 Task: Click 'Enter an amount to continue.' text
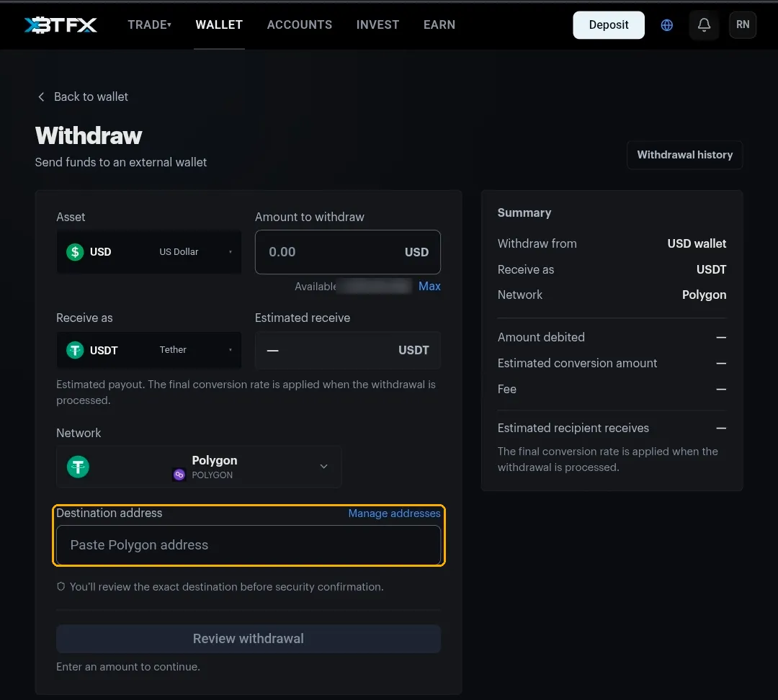[x=128, y=667]
